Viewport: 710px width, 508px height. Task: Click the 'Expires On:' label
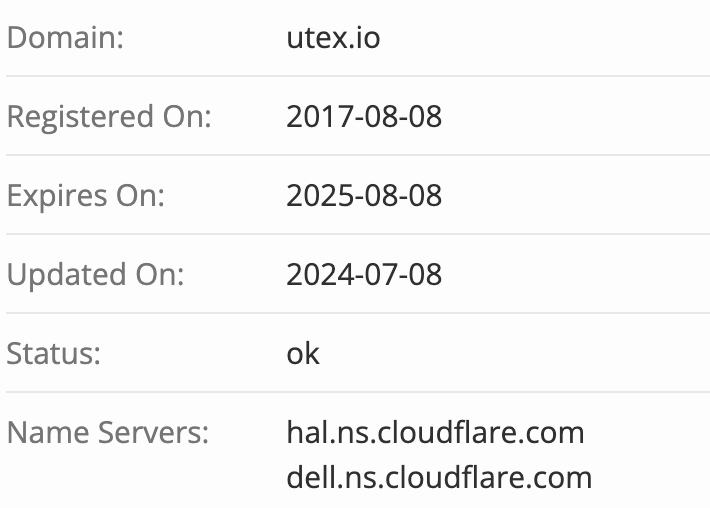85,196
